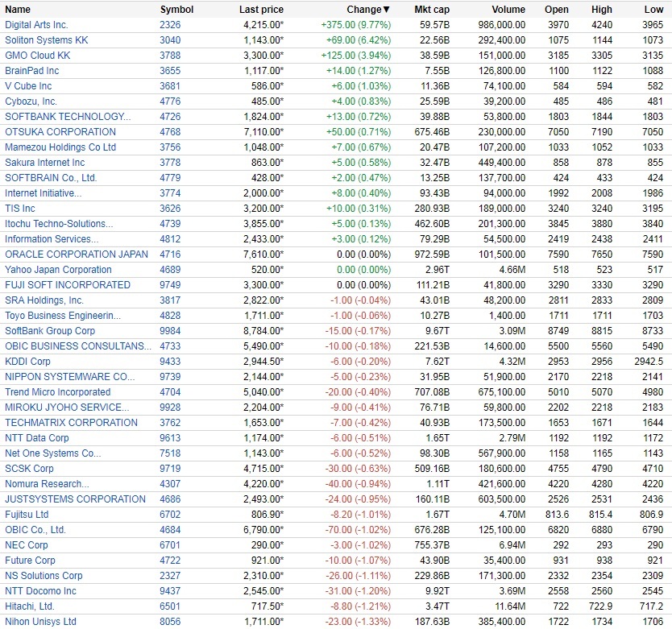Image resolution: width=672 pixels, height=629 pixels.
Task: Click symbol 6702 for Fujitsu
Action: point(170,515)
